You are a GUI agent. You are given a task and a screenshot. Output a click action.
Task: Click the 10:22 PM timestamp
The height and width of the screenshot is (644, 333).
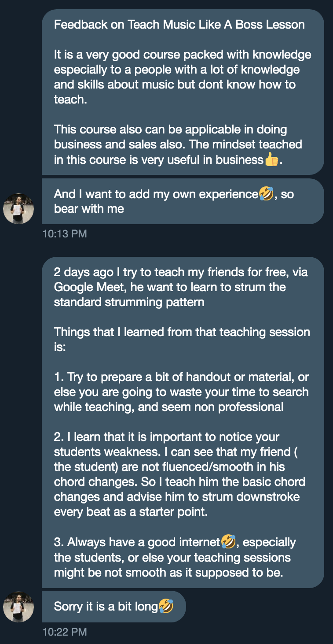coord(65,632)
